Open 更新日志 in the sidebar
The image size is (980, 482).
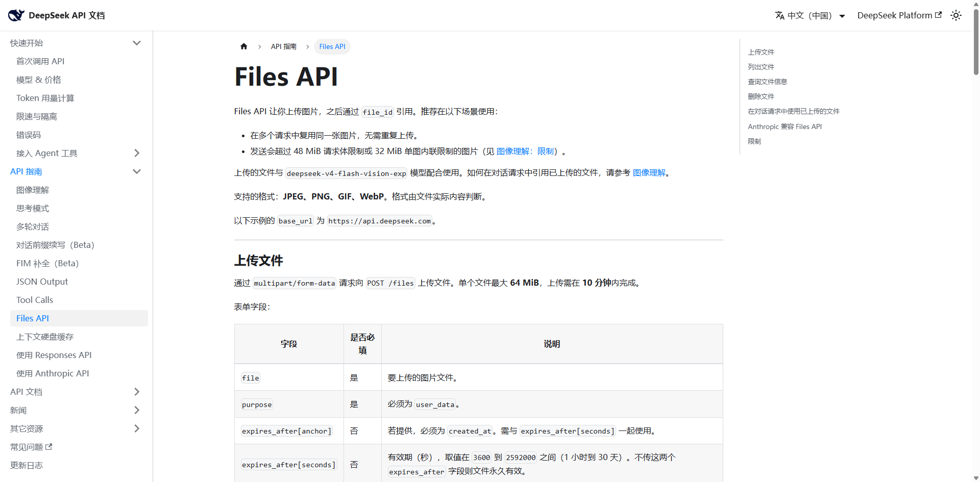coord(27,465)
